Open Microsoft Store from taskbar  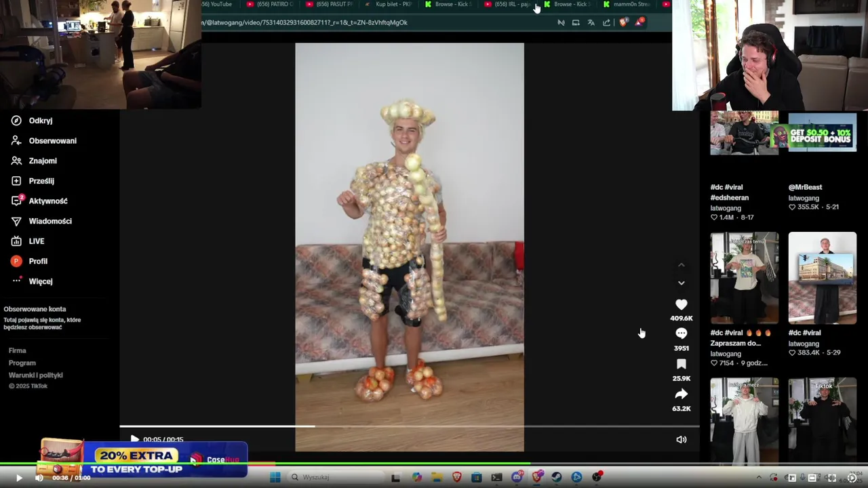click(x=477, y=477)
